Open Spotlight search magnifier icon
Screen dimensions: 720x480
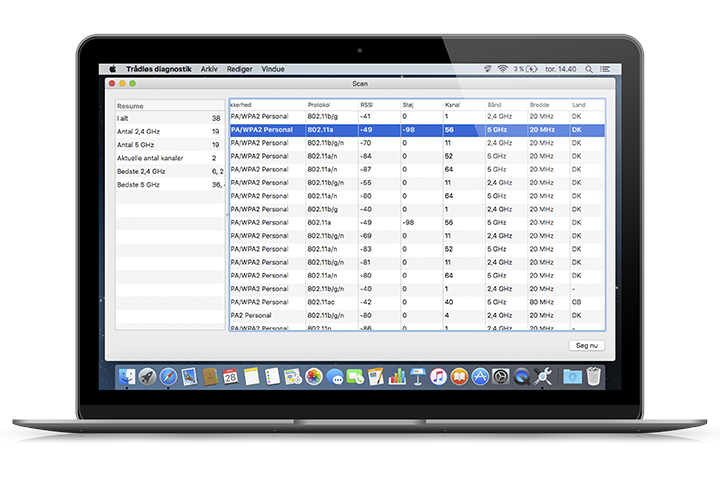pyautogui.click(x=587, y=69)
